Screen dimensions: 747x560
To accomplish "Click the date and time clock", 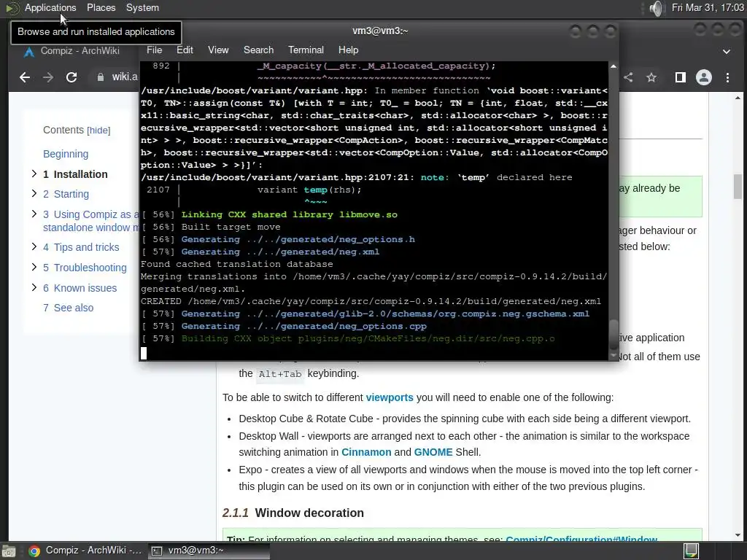I will click(707, 7).
